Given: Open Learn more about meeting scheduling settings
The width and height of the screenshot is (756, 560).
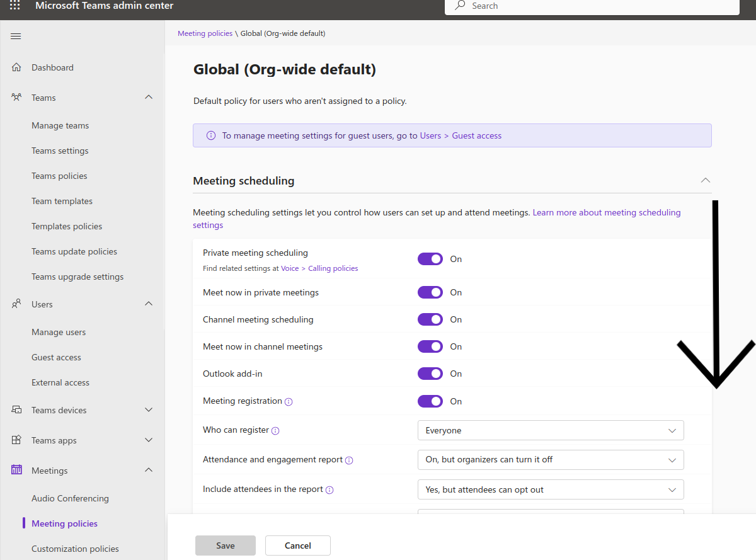Looking at the screenshot, I should tap(437, 219).
